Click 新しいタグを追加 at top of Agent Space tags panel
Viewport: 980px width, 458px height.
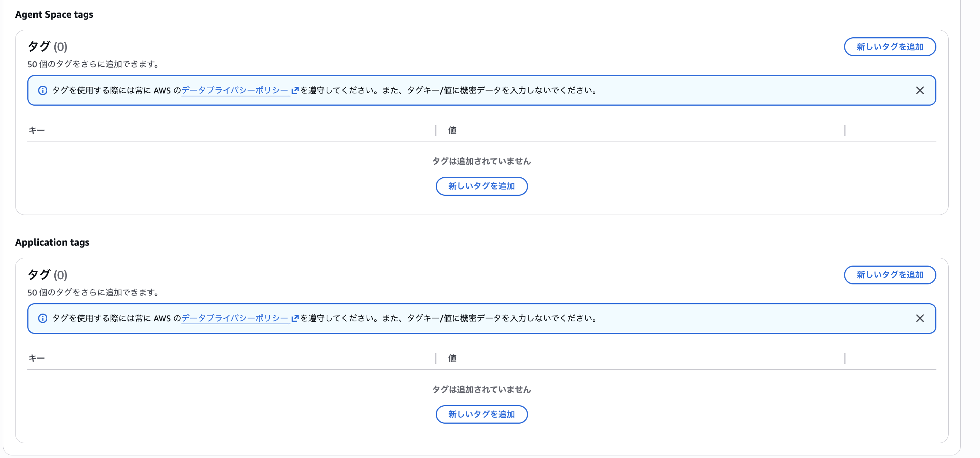click(890, 47)
